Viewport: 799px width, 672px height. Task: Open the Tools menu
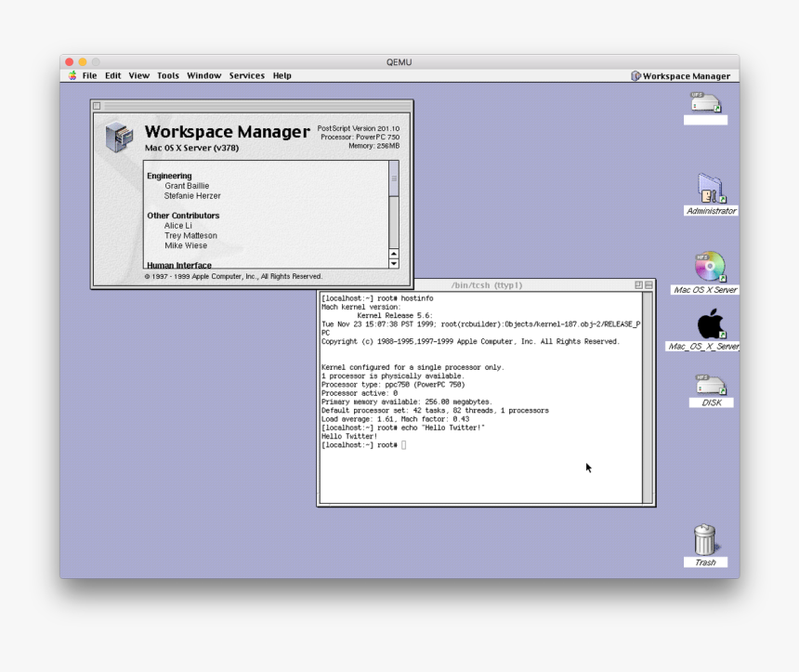tap(167, 75)
